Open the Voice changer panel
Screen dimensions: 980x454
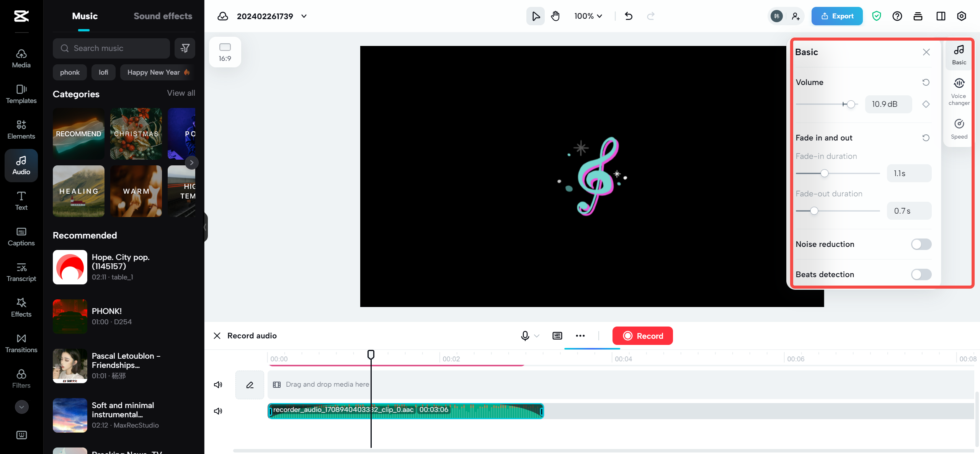959,91
